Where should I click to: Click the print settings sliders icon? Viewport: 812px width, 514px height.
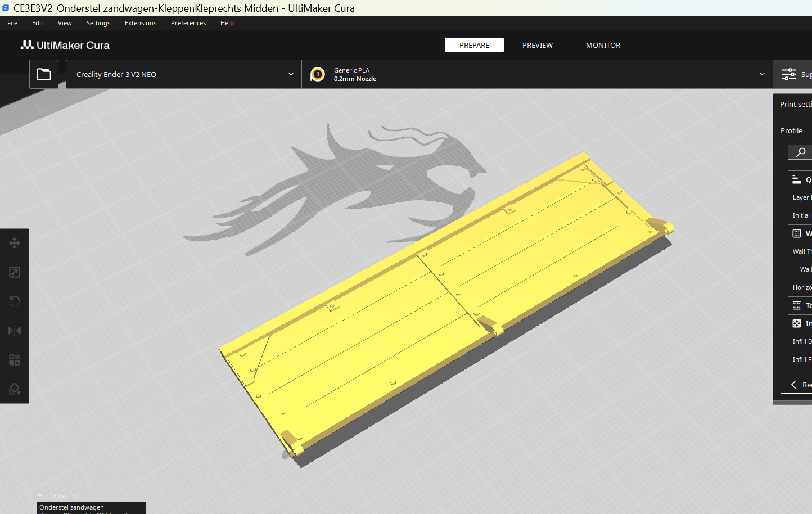pyautogui.click(x=789, y=74)
